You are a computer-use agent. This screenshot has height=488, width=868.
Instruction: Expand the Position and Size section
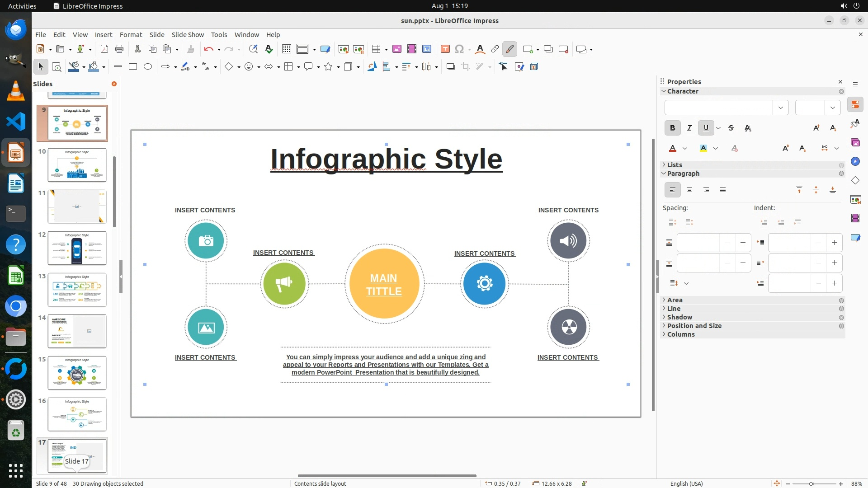click(694, 326)
